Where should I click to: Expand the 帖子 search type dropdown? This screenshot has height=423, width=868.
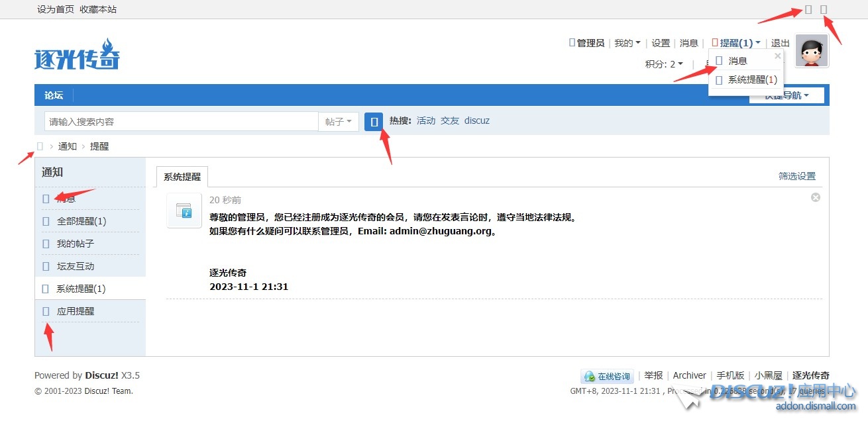pos(339,122)
